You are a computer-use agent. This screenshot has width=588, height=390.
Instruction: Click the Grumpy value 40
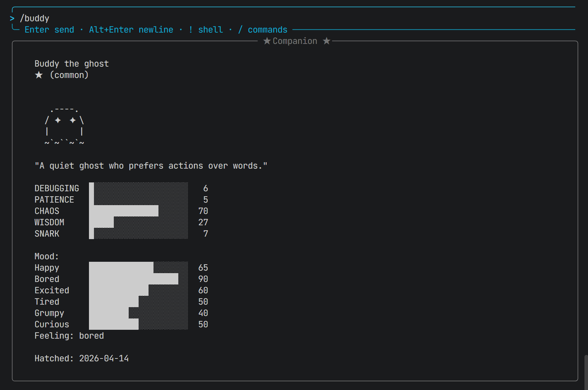pos(203,313)
